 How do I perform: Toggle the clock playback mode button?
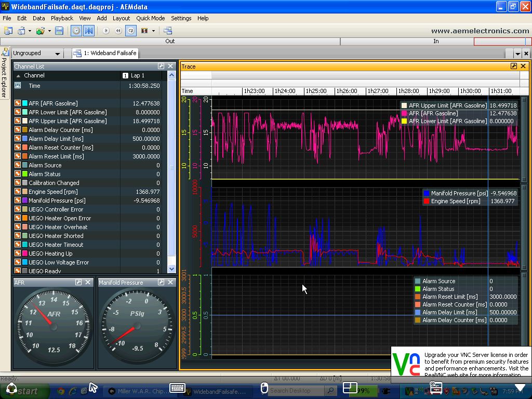77,31
